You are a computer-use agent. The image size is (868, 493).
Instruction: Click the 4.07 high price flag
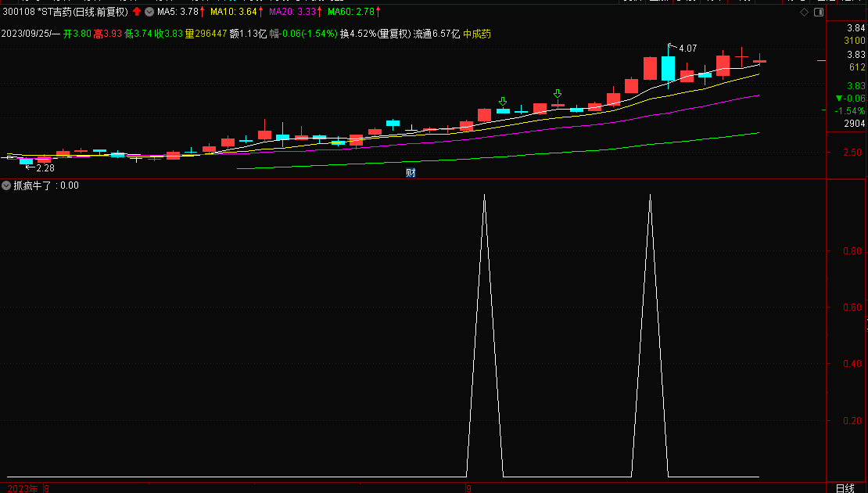point(687,49)
